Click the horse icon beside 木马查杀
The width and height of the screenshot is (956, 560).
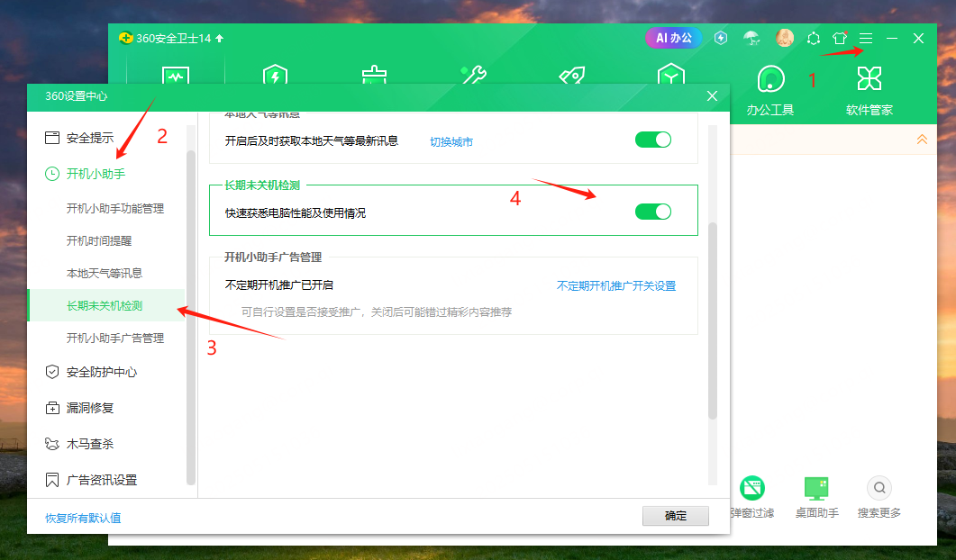tap(52, 444)
